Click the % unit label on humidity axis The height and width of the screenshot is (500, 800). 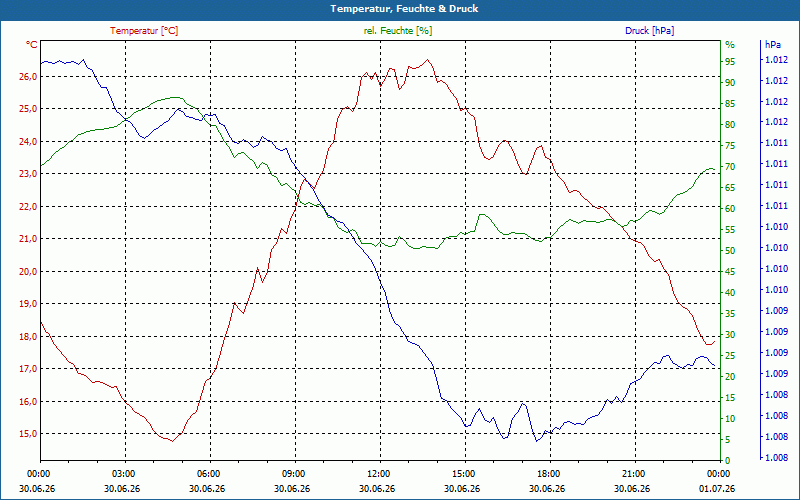coord(730,45)
